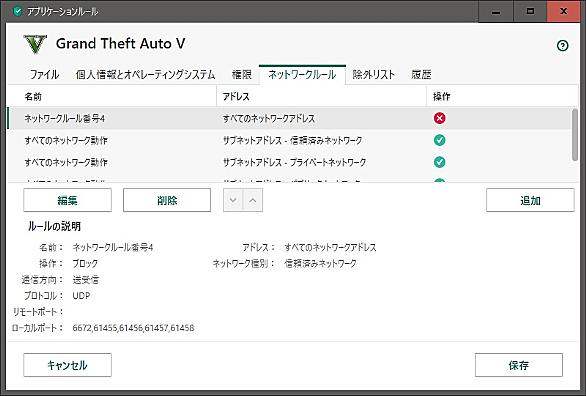Screen dimensions: 586x396
Task: Click the rules list vertical scrollbar
Action: point(575,135)
